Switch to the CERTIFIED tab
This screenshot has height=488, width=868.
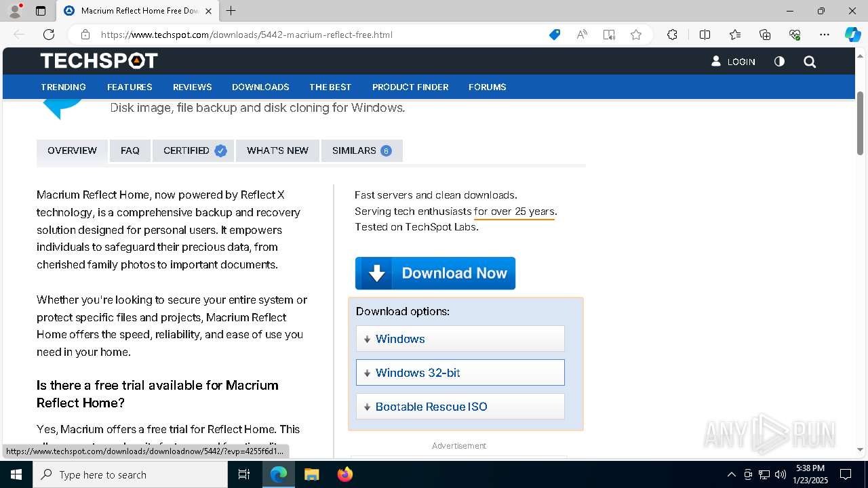click(x=193, y=150)
